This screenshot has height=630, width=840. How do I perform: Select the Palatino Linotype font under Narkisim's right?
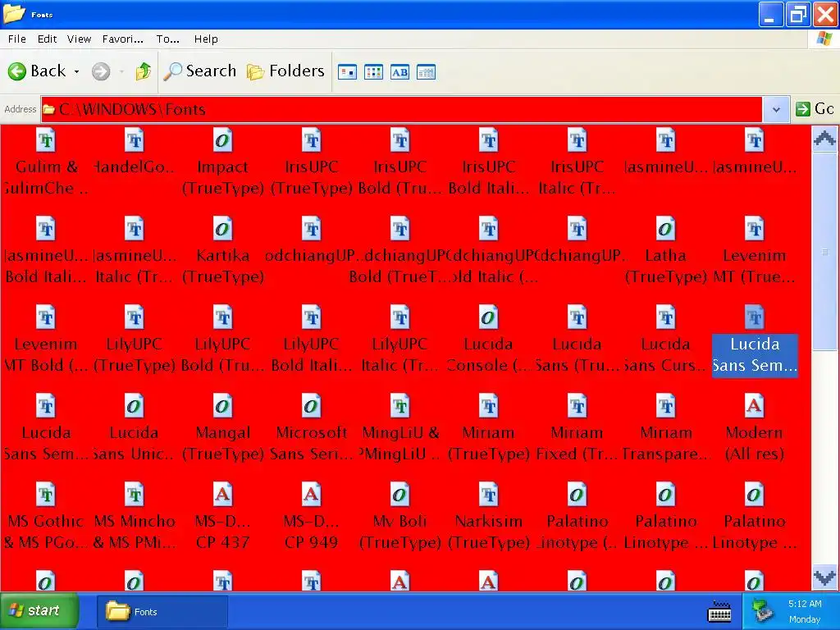[x=577, y=495]
